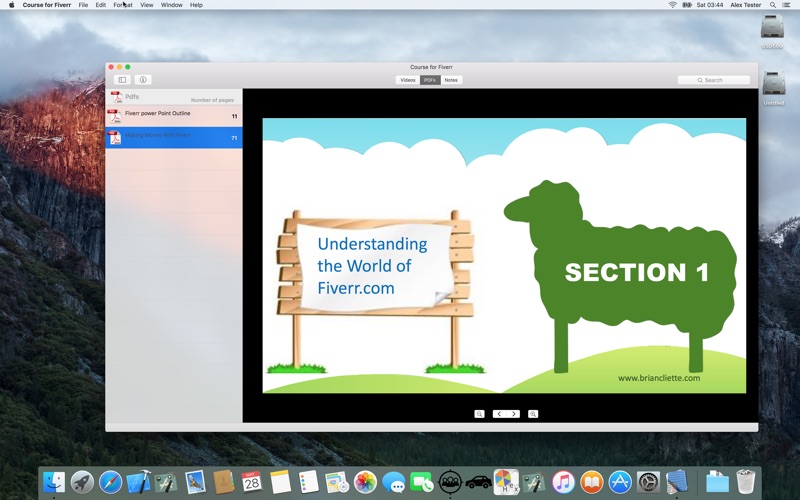Switch to the Videos tab
This screenshot has height=500, width=800.
[x=408, y=80]
